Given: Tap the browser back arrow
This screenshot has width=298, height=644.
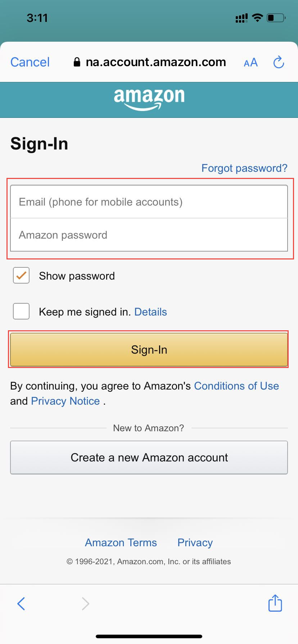Looking at the screenshot, I should [x=21, y=604].
